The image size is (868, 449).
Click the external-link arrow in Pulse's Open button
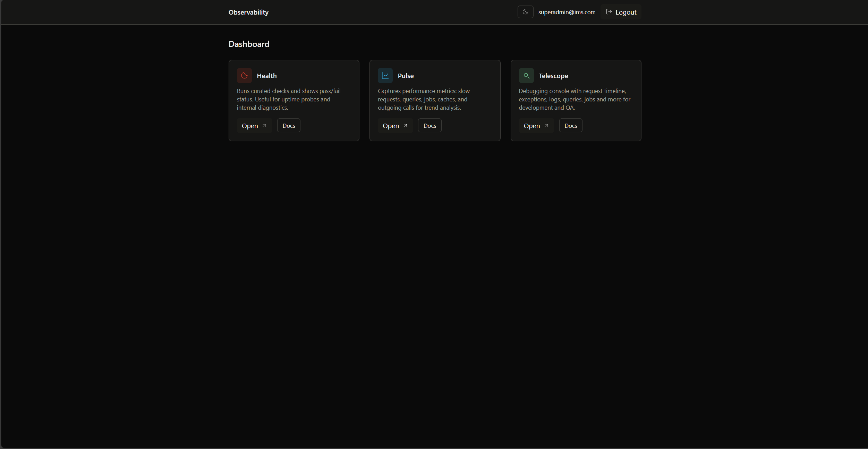pos(405,125)
